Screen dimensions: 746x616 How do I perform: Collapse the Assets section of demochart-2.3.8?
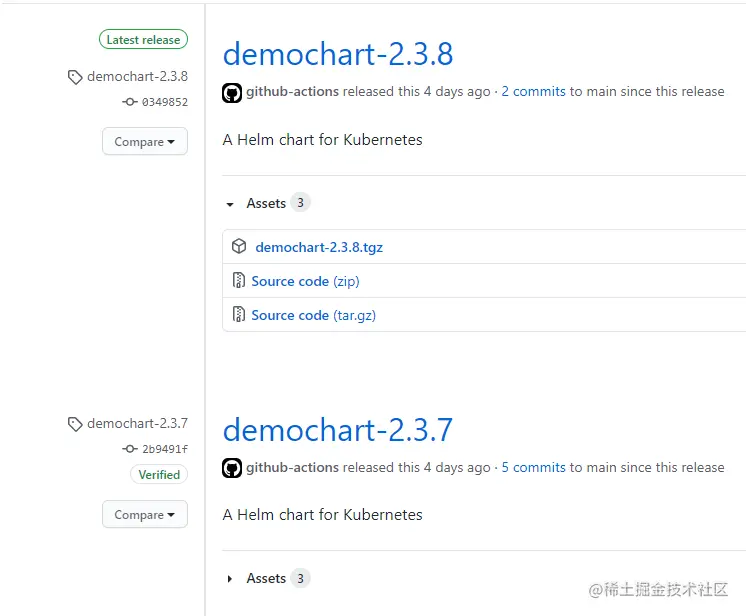click(x=230, y=204)
